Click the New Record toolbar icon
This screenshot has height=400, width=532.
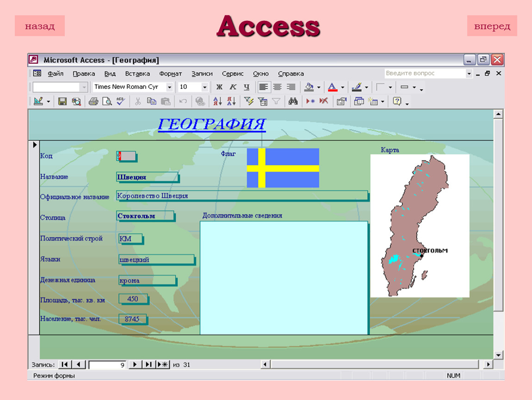(310, 101)
